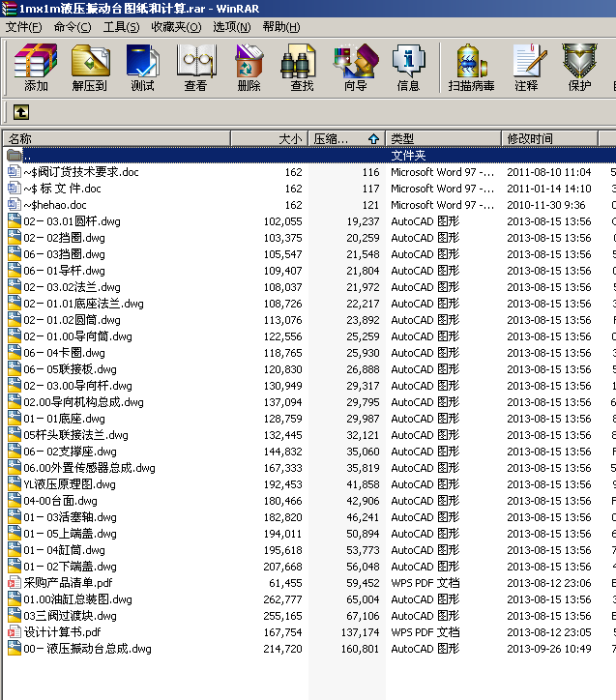Select file 02－03.00导向杆.dwg
The image size is (616, 700).
coord(77,386)
